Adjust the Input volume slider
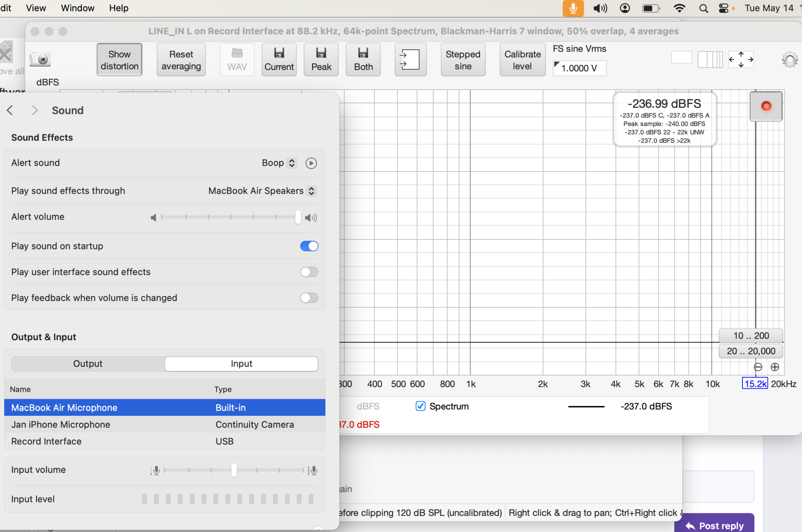The width and height of the screenshot is (802, 532). pyautogui.click(x=234, y=470)
